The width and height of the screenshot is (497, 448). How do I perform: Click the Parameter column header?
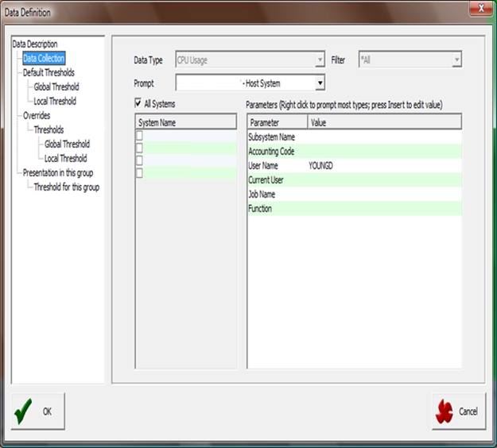tap(266, 123)
